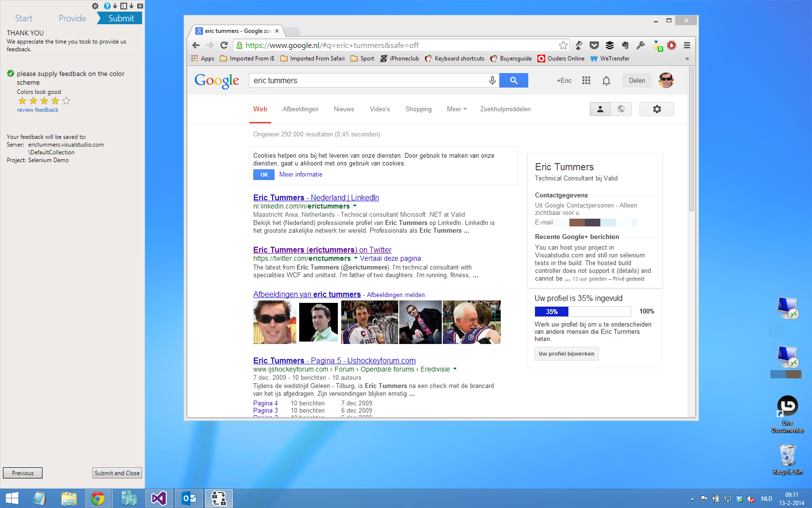The image size is (812, 508).
Task: Open Google notifications bell
Action: click(x=606, y=81)
